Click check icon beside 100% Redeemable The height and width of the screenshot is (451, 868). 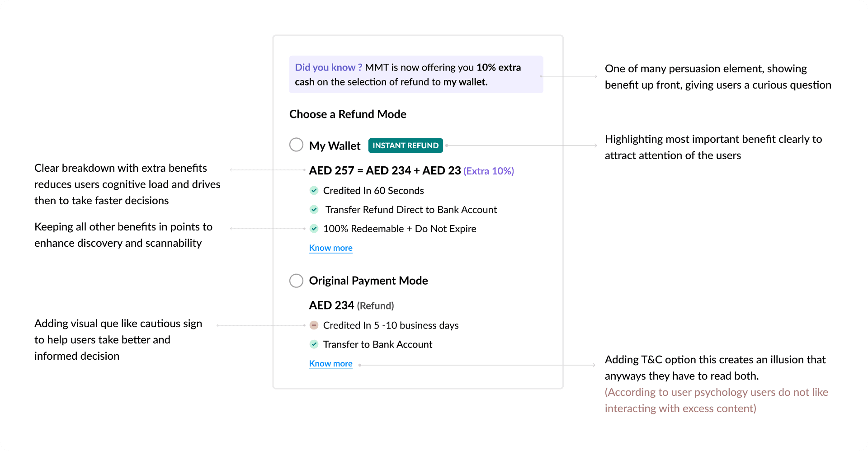click(x=314, y=229)
